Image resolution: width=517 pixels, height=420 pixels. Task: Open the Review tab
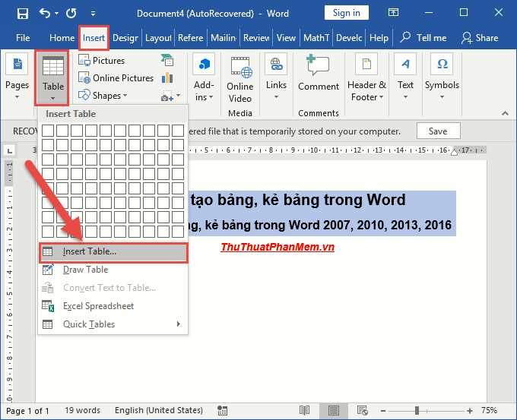point(256,38)
